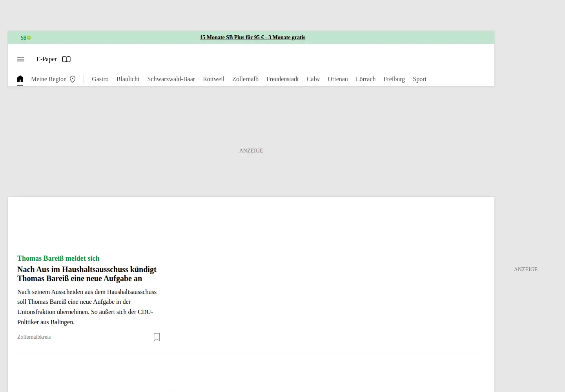Viewport: 565px width, 392px height.
Task: Go to Lörrach news
Action: point(366,79)
